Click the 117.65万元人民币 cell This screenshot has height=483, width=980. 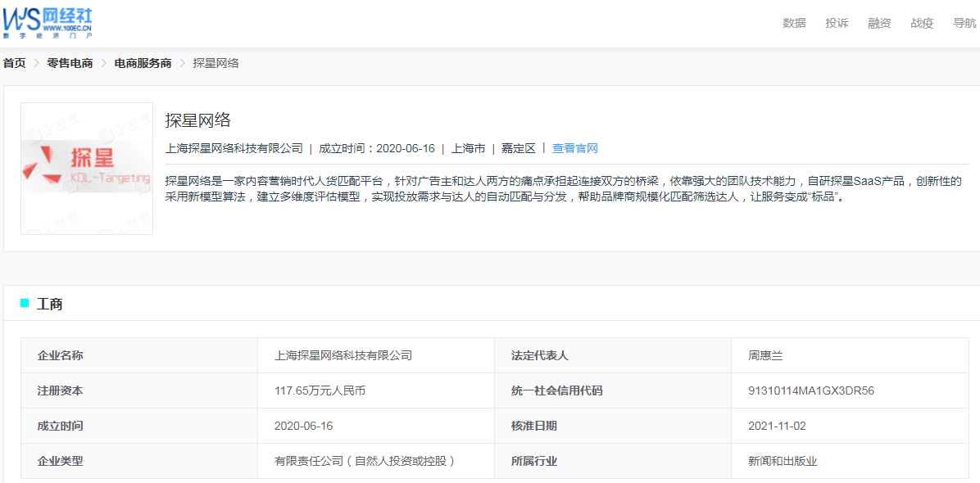coord(376,390)
